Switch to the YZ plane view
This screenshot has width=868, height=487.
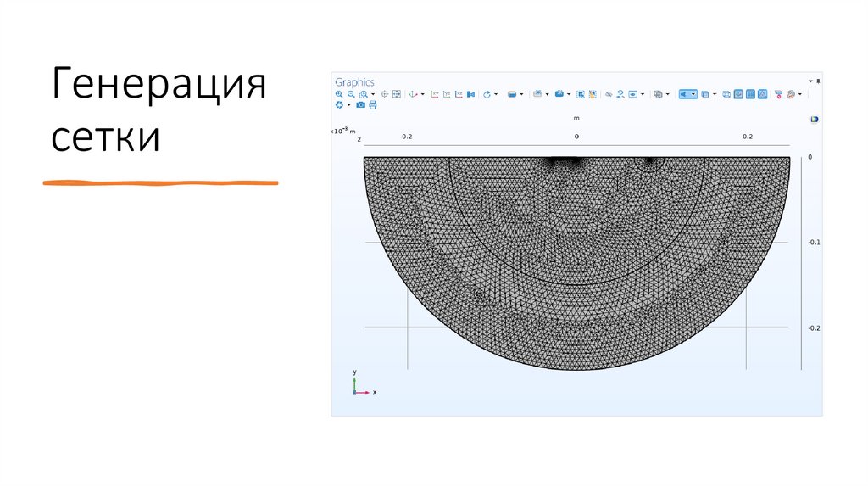(x=447, y=94)
